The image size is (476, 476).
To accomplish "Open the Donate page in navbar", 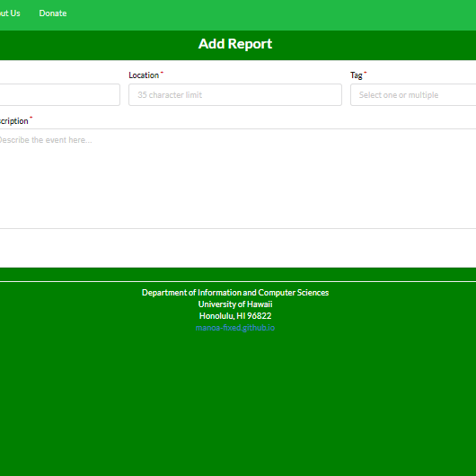I will click(x=53, y=13).
